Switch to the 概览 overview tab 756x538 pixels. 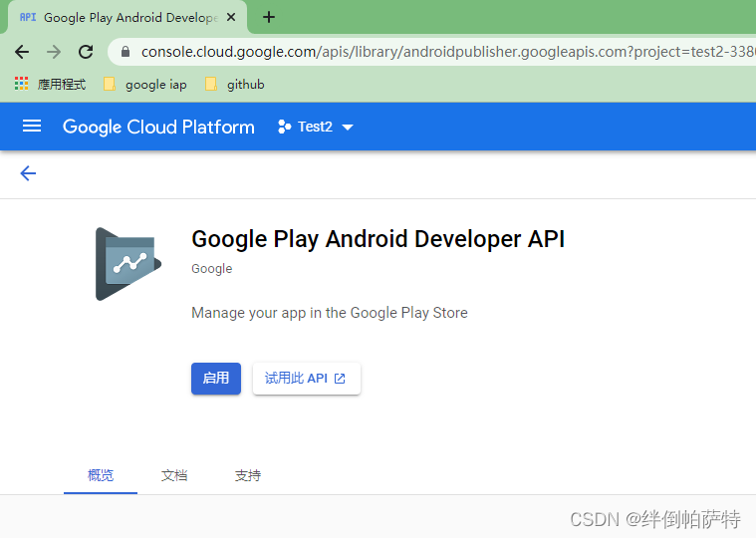101,475
